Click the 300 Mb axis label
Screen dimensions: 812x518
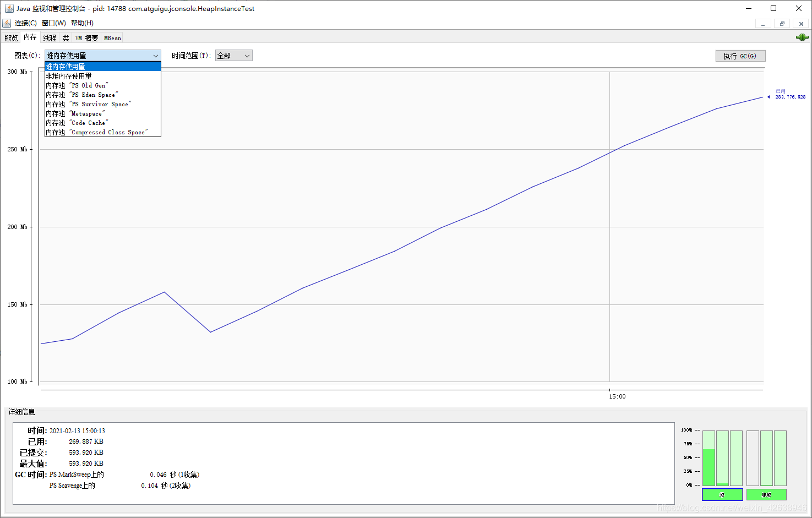pos(17,72)
